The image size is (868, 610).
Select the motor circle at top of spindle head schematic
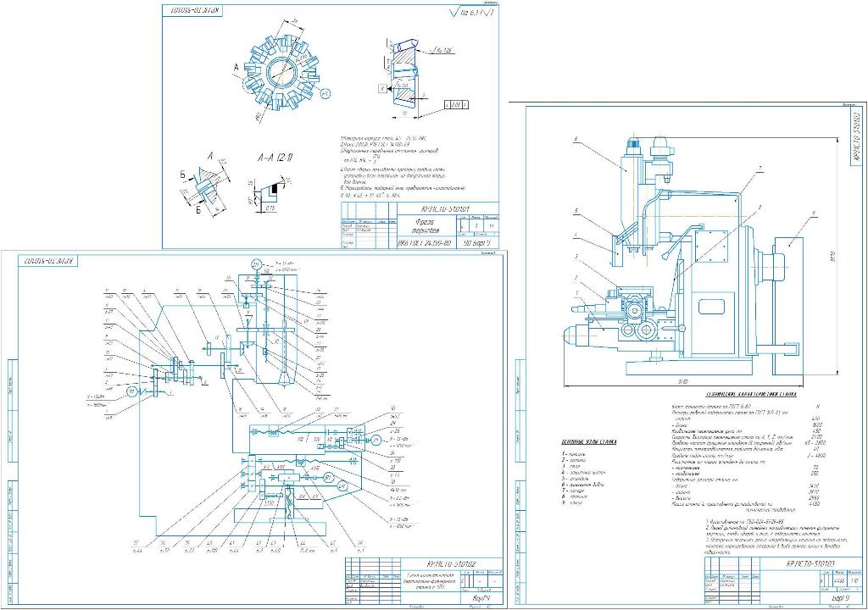tap(256, 264)
